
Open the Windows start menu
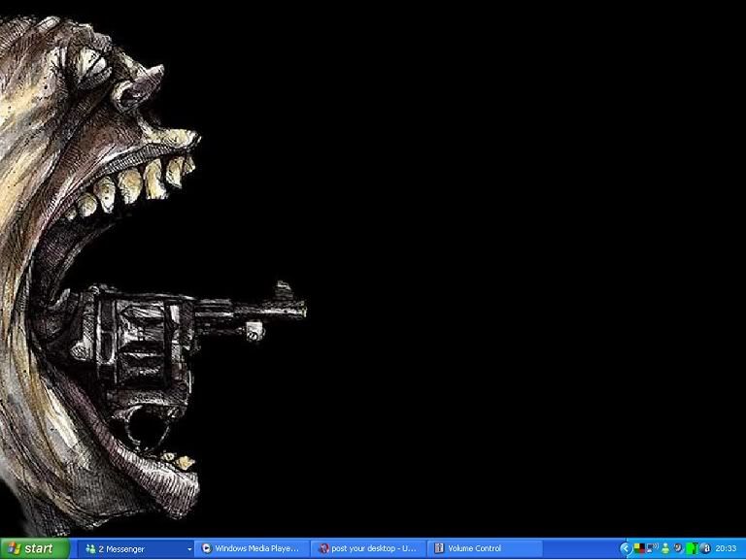coord(35,548)
